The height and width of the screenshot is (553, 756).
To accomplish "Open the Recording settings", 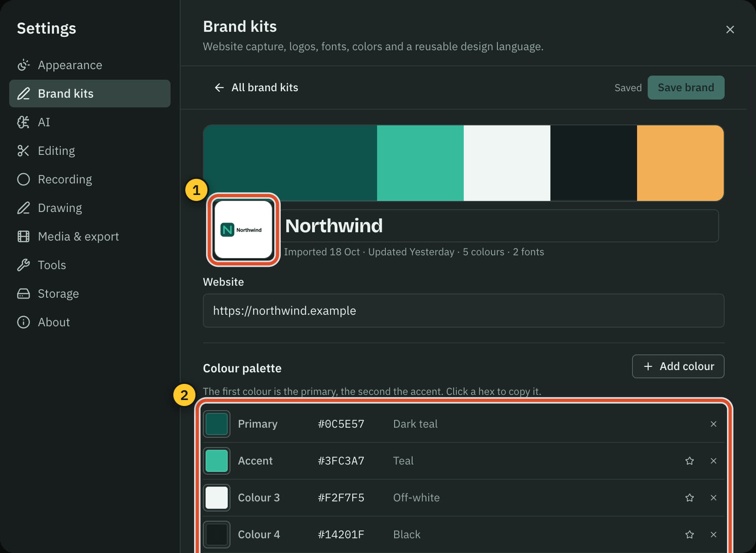I will 90,179.
